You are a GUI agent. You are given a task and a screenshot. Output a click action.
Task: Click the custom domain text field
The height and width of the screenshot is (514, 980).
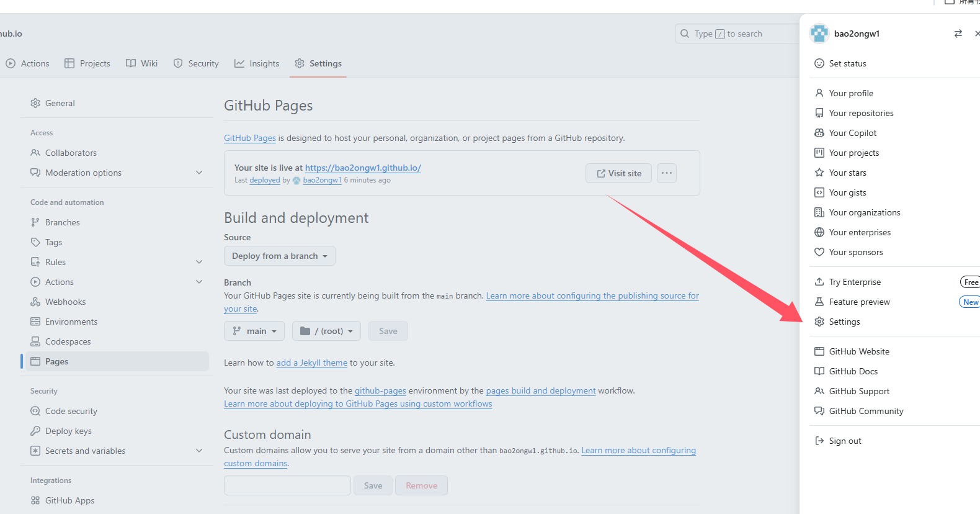[287, 485]
